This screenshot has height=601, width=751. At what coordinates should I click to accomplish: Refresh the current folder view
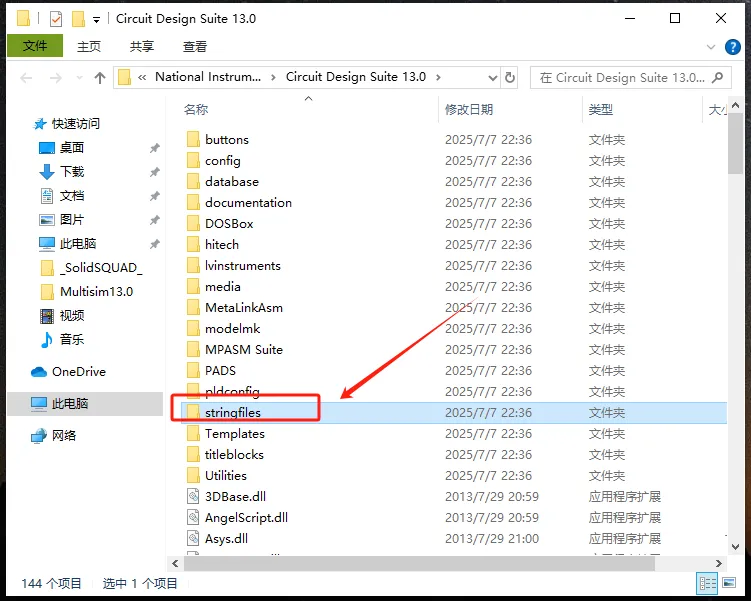click(x=510, y=78)
